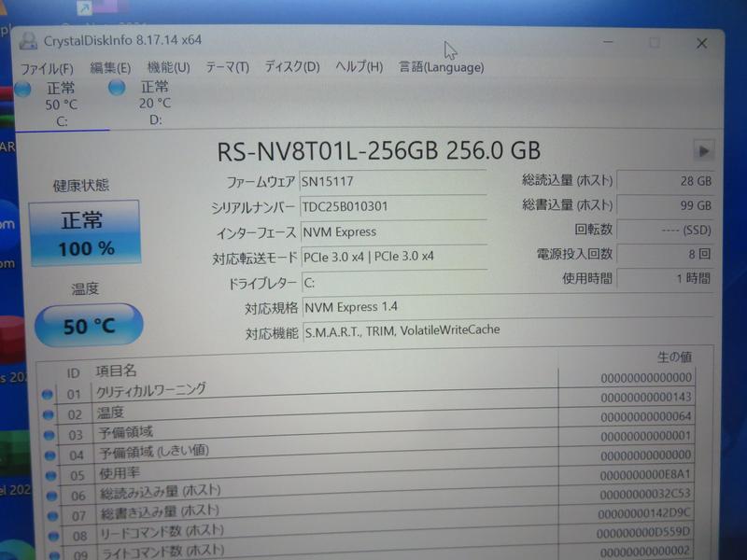
Task: Click the status dot for row 07
Action: [x=53, y=516]
